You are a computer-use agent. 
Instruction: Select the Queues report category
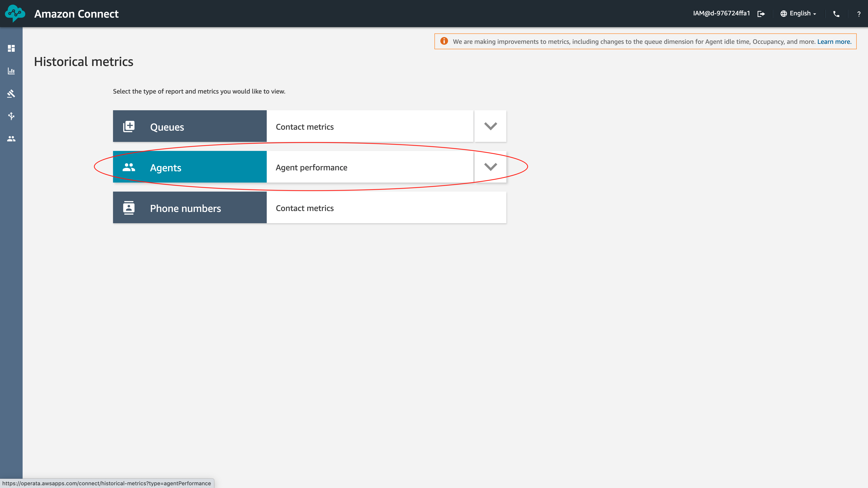(x=190, y=126)
